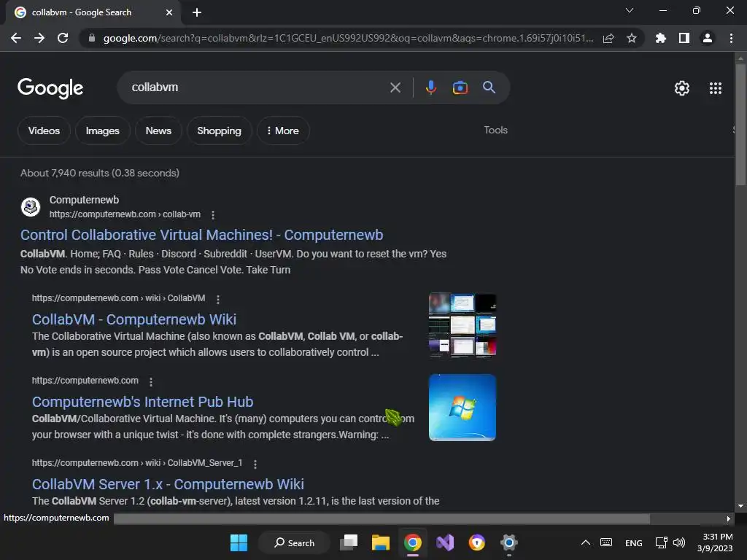747x560 pixels.
Task: Open Computernewb's Internet Pub Hub link
Action: 142,402
